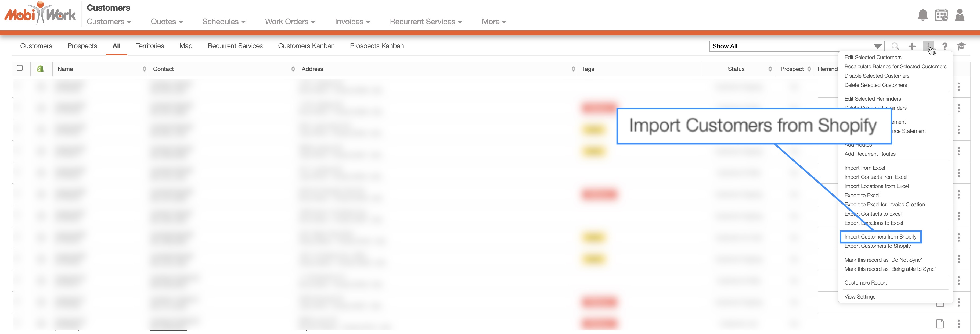Open the Show All filter dropdown
Image resolution: width=980 pixels, height=334 pixels.
[796, 47]
